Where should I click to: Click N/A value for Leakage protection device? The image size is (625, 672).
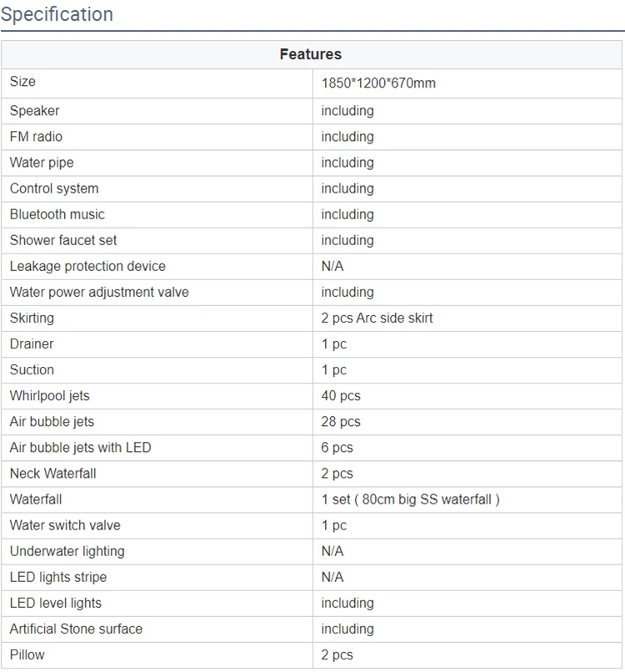click(332, 266)
